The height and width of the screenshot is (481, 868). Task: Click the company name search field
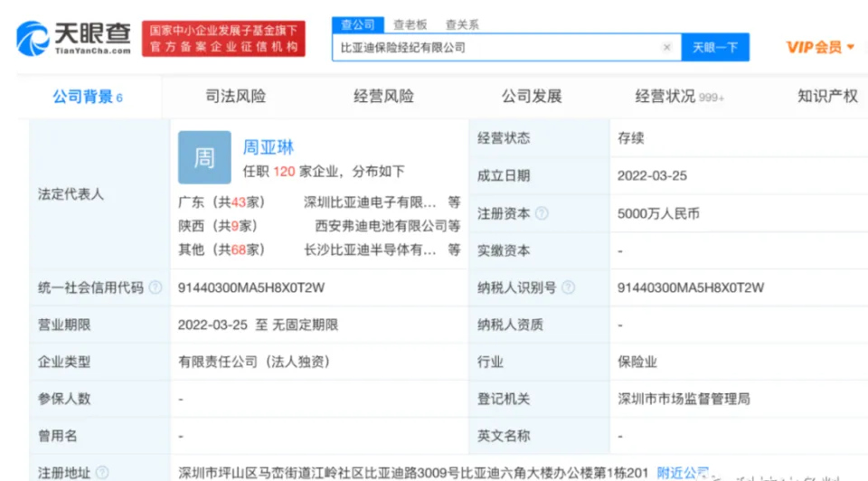tap(497, 47)
